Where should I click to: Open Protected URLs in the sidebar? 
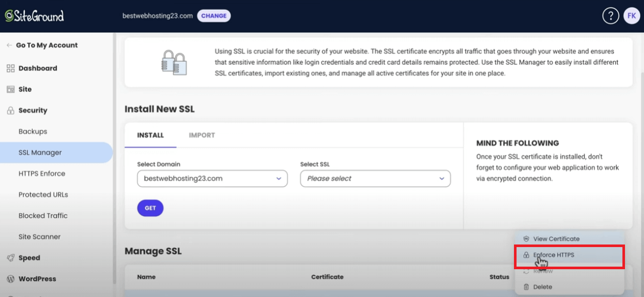[x=43, y=195]
